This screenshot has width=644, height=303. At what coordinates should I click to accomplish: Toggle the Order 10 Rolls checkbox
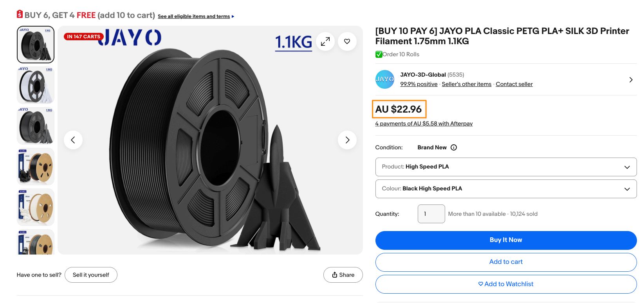[379, 54]
